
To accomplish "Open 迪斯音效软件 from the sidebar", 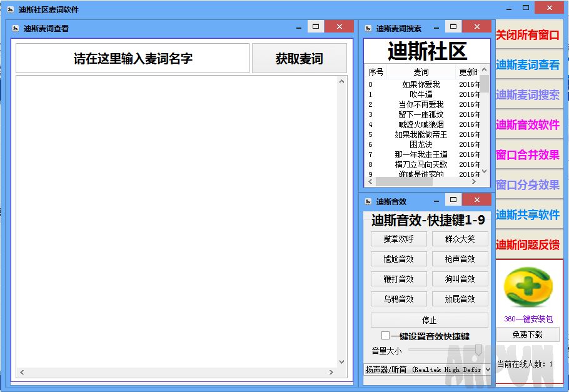I will (529, 125).
